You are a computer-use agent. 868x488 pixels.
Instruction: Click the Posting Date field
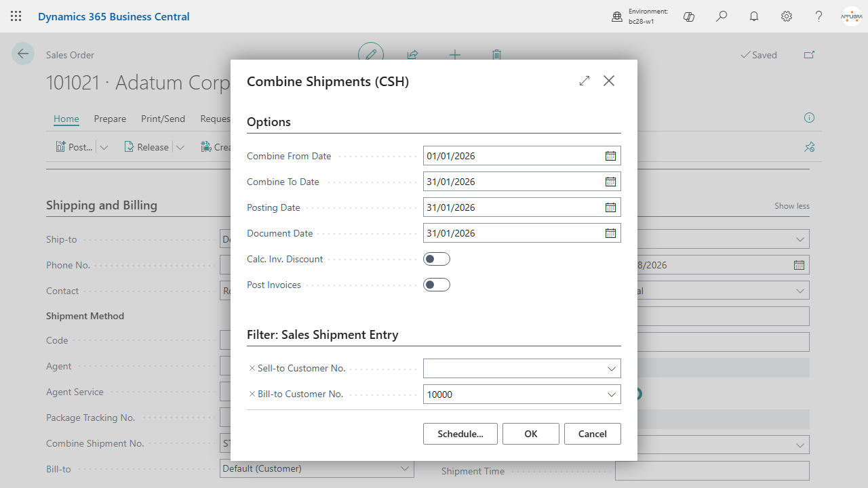click(x=522, y=207)
